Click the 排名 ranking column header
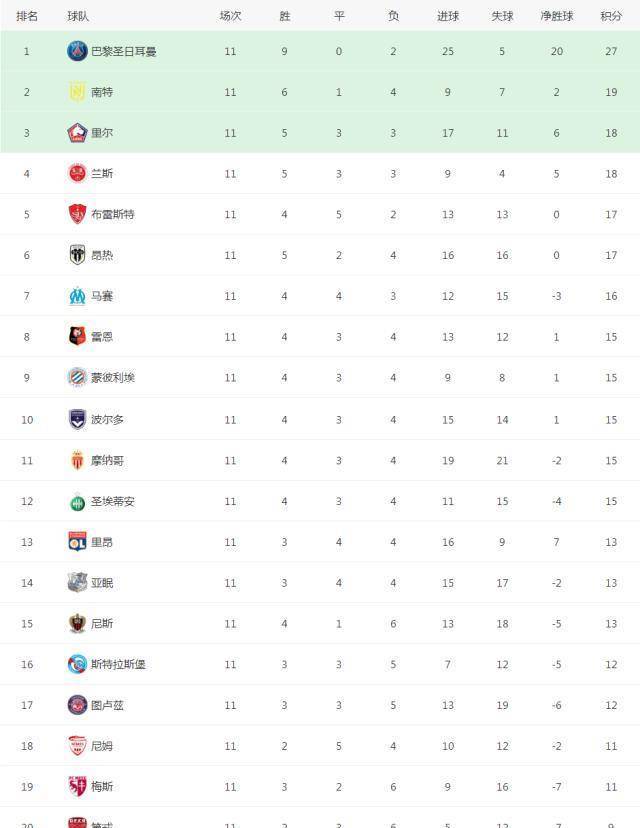The height and width of the screenshot is (828, 640). pyautogui.click(x=27, y=16)
